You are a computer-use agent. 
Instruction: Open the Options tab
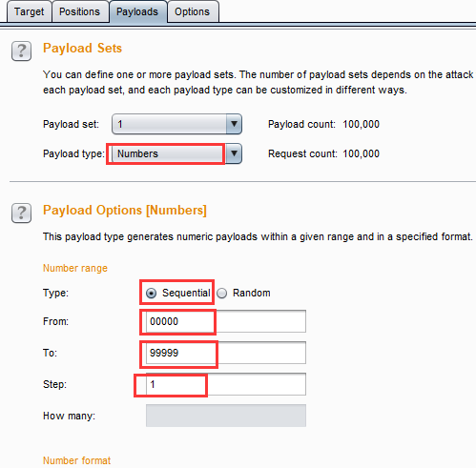(x=193, y=11)
